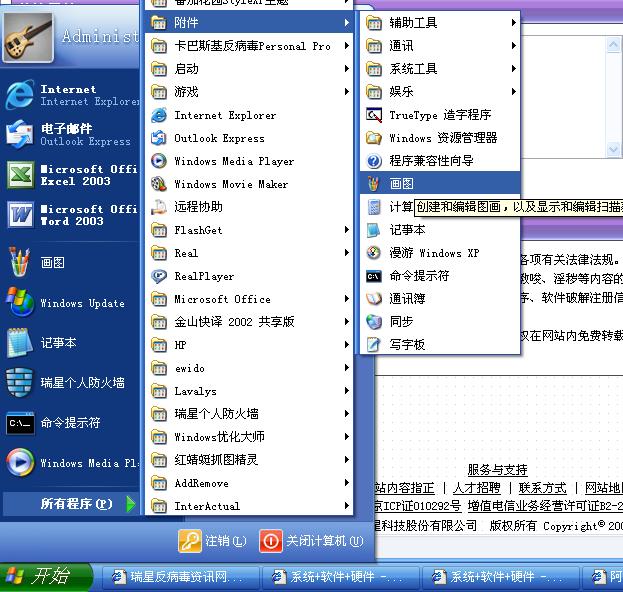Open the Real program folder
Viewport: 623px width, 592px height.
pyautogui.click(x=249, y=253)
